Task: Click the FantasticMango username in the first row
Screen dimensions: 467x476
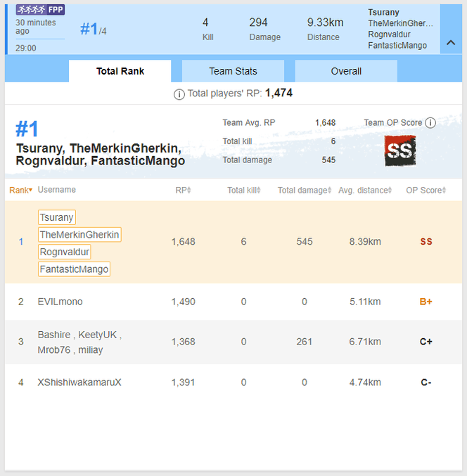Action: pyautogui.click(x=75, y=269)
